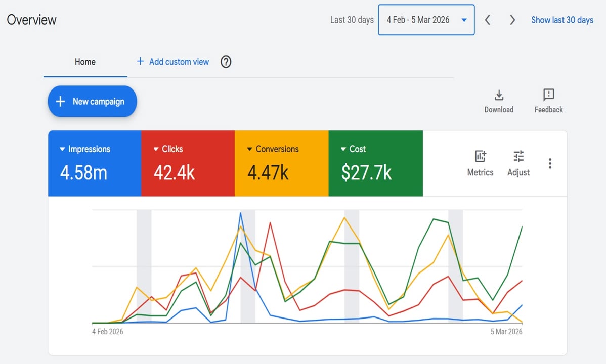
Task: Click the 4.47k conversions value on the orange card
Action: [x=268, y=173]
